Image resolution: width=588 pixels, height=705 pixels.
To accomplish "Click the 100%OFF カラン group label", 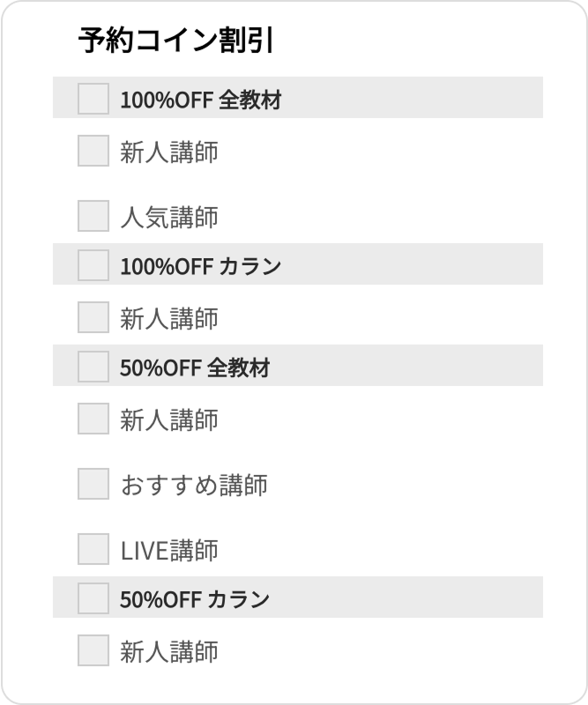I will (x=200, y=265).
